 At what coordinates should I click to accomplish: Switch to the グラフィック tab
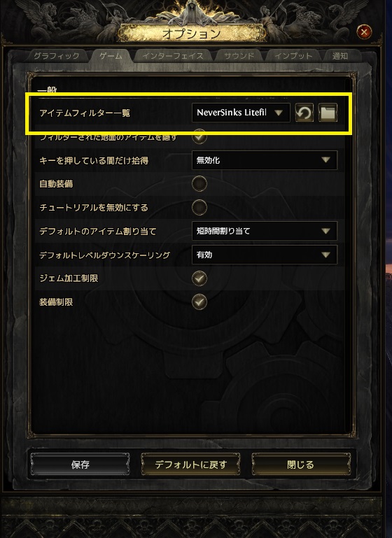click(57, 56)
